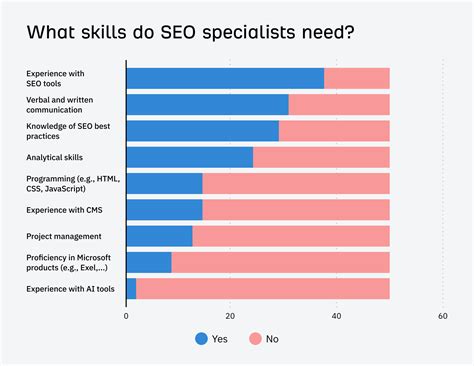474x366 pixels.
Task: Click the blue Yes legend circle
Action: (201, 339)
